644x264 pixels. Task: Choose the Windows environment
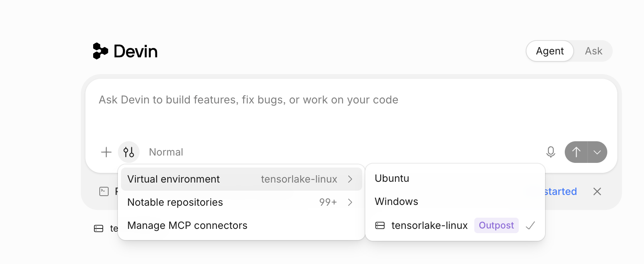[455, 201]
